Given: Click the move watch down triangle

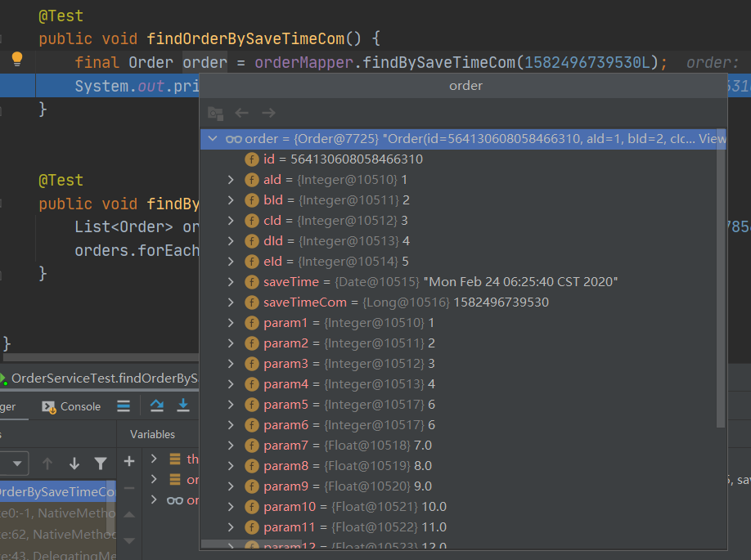Looking at the screenshot, I should click(129, 541).
